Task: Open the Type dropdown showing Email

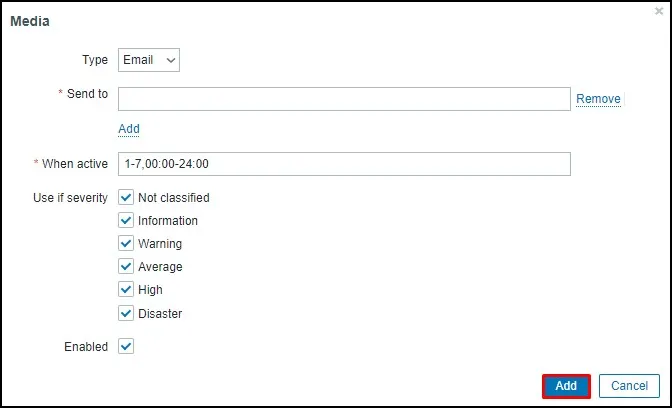Action: [x=149, y=60]
